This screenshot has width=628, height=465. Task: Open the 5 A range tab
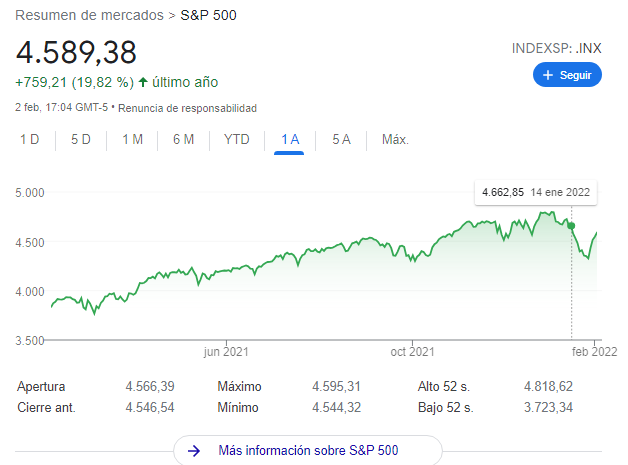(x=341, y=140)
